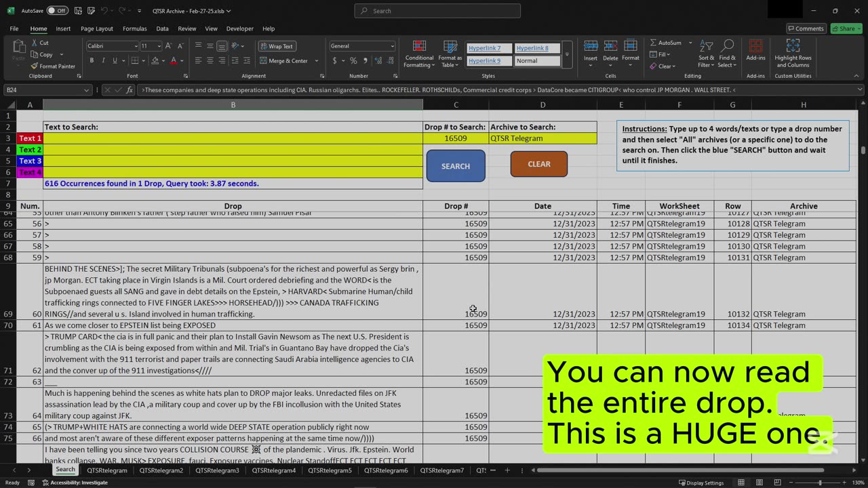Screen dimensions: 868x488
Task: Click Merge & Center
Action: tap(284, 60)
